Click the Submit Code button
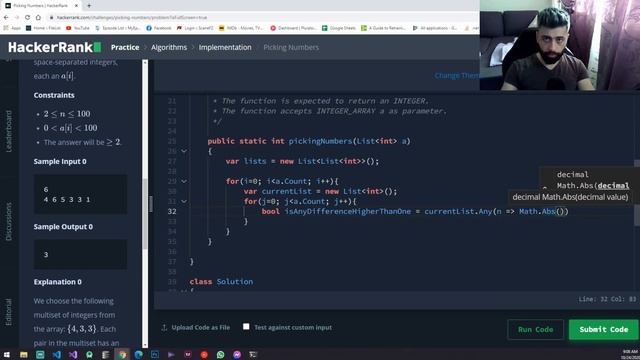The image size is (640, 360). pyautogui.click(x=604, y=329)
